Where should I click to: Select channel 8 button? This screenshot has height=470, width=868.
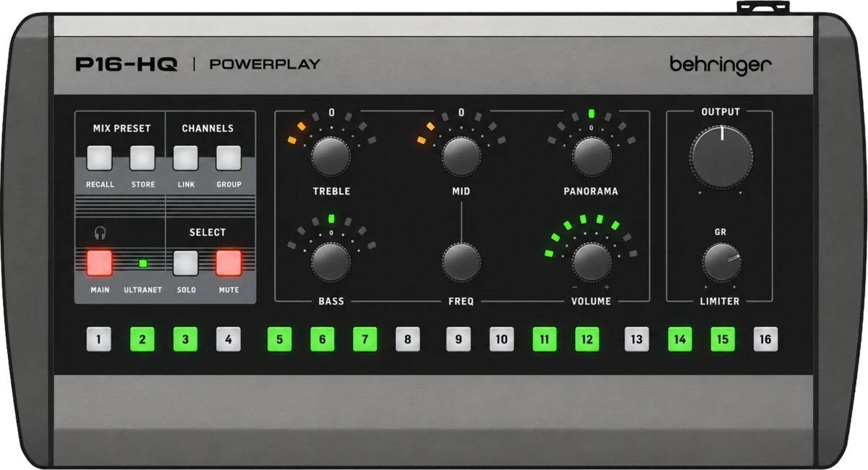[408, 339]
